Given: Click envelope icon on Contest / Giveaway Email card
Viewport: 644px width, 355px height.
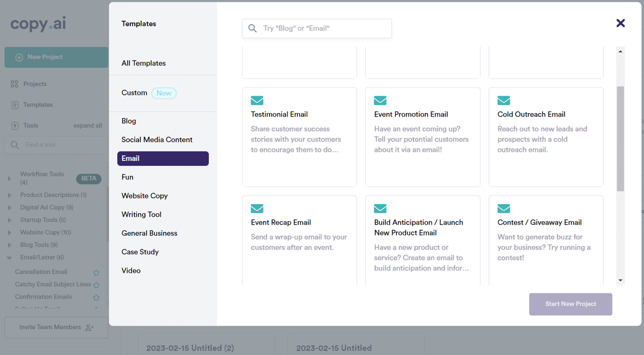Looking at the screenshot, I should 504,209.
